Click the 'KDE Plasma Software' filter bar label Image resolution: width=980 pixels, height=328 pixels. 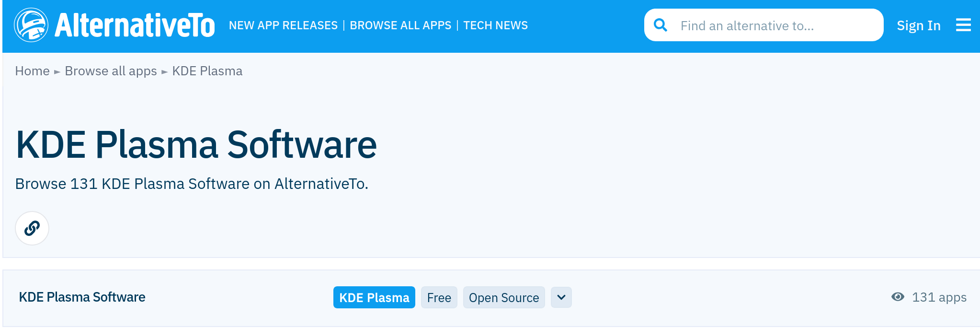pos(82,297)
